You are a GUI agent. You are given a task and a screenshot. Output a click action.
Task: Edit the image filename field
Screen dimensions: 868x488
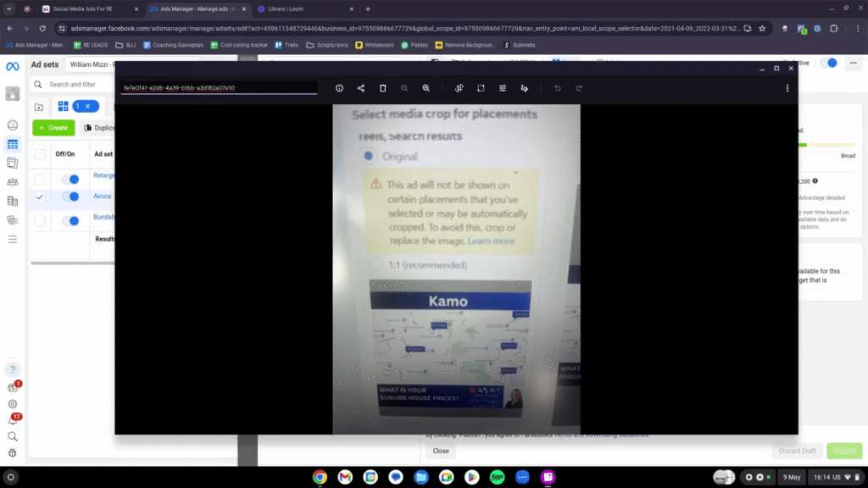coord(220,87)
